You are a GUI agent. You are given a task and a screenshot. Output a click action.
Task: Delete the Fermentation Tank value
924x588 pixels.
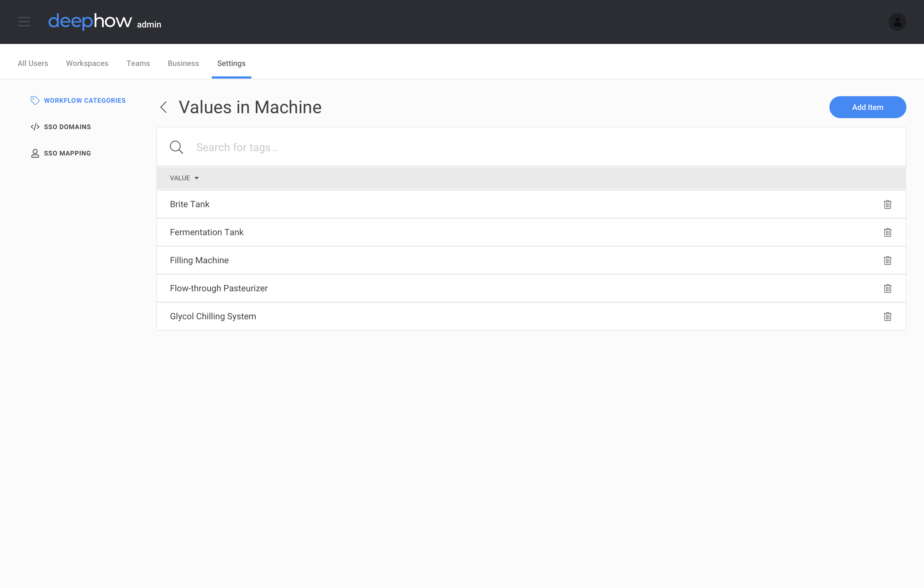click(887, 232)
